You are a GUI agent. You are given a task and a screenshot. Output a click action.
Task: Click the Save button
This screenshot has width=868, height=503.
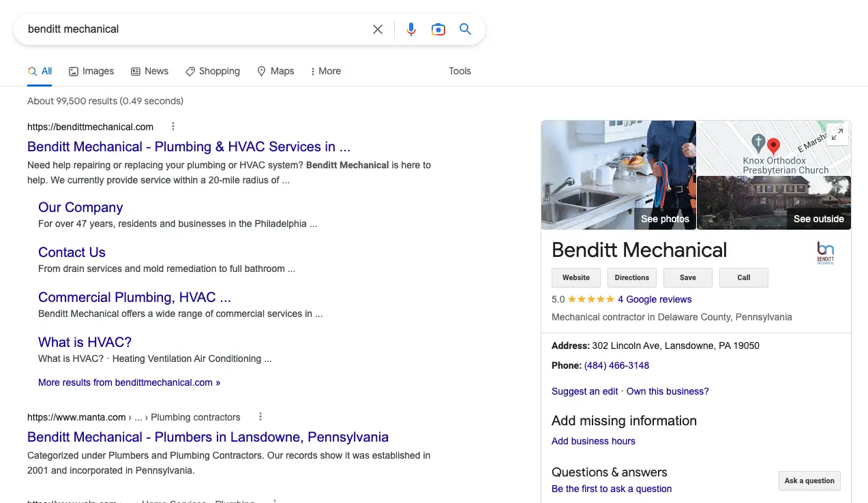688,277
